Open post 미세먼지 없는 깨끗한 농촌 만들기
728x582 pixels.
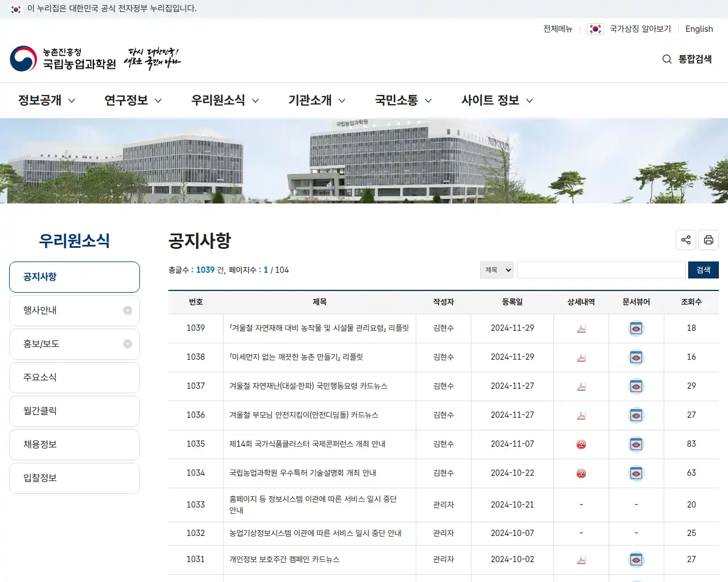[x=296, y=357]
